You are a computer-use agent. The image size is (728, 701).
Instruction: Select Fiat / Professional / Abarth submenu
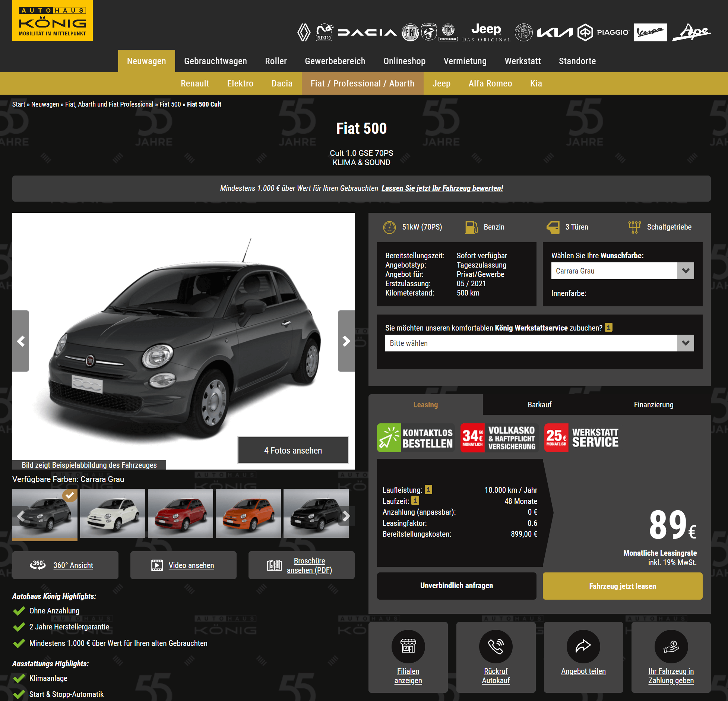363,83
